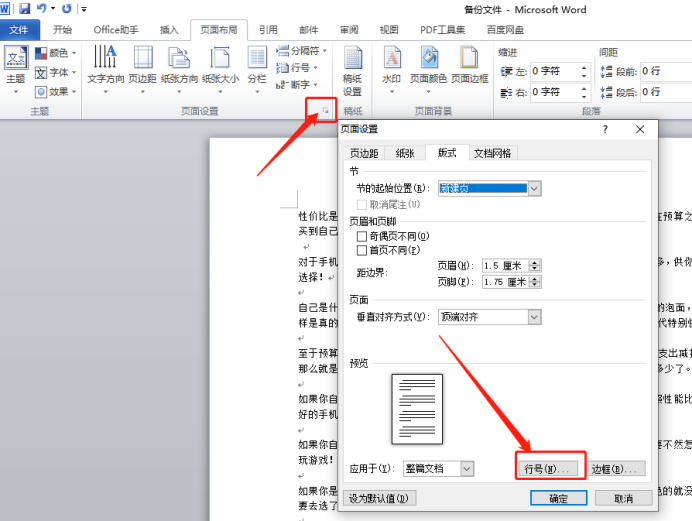Screen dimensions: 692x521
Task: Open the 百度网盘 ribbon tab
Action: pyautogui.click(x=505, y=30)
